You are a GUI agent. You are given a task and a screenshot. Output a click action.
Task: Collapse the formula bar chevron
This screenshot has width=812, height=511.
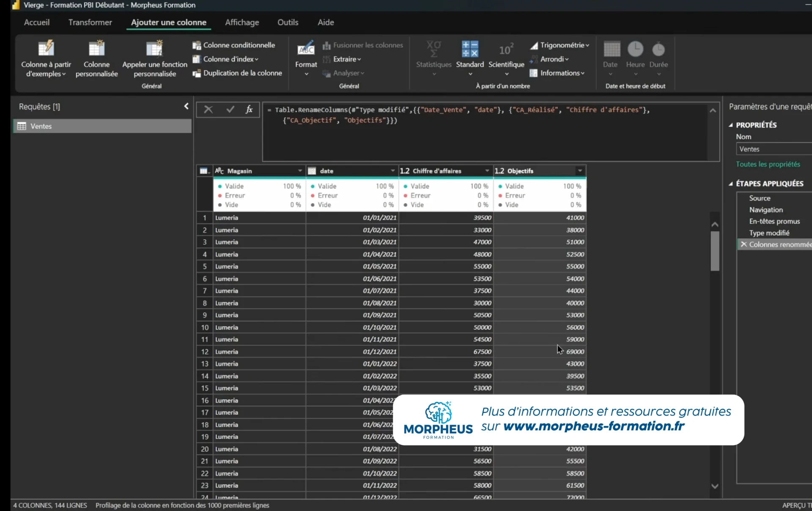[713, 110]
